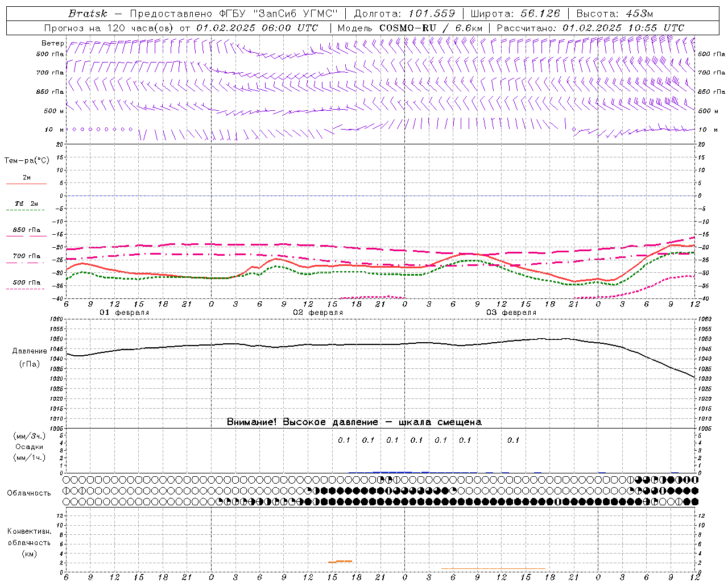The width and height of the screenshot is (728, 582).
Task: Select the Тем-ра(°C) temperature panel label
Action: pos(27,161)
